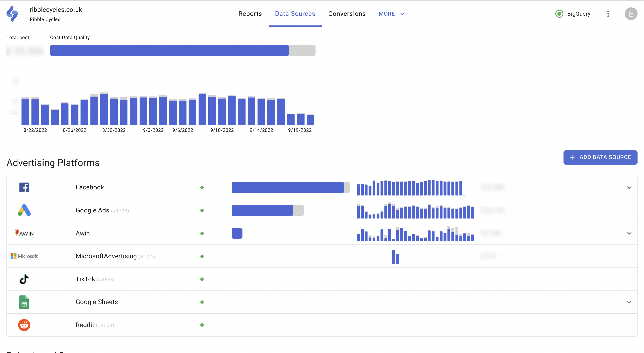Viewport: 644px width, 353px height.
Task: Expand the Awin row chevron
Action: pyautogui.click(x=629, y=233)
